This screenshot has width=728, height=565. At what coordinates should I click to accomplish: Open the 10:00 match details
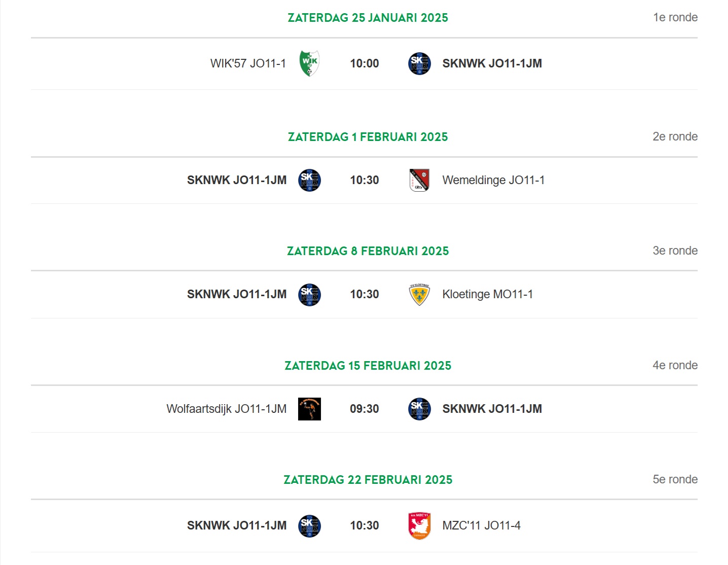(365, 63)
